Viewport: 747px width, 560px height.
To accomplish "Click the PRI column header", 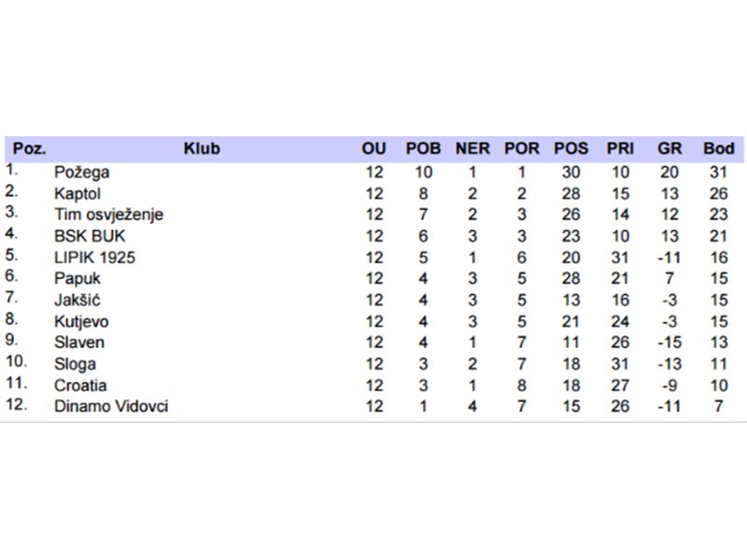I will [620, 148].
